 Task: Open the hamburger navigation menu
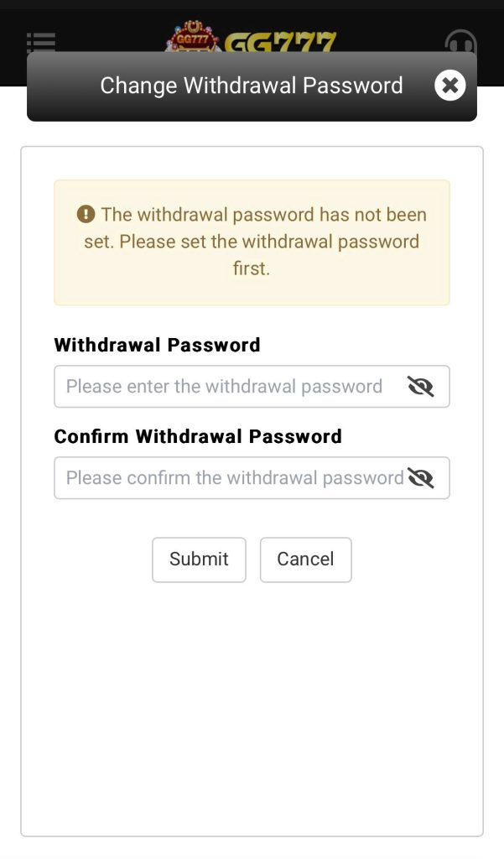coord(40,42)
